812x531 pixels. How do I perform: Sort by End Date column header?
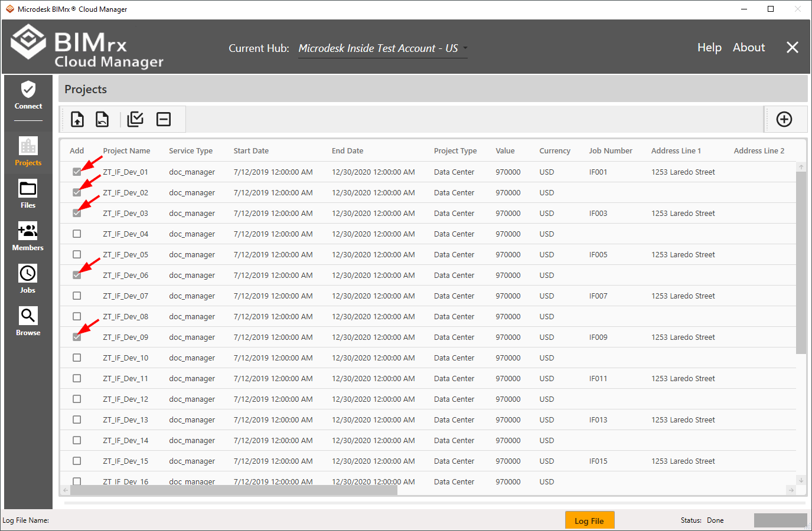347,150
